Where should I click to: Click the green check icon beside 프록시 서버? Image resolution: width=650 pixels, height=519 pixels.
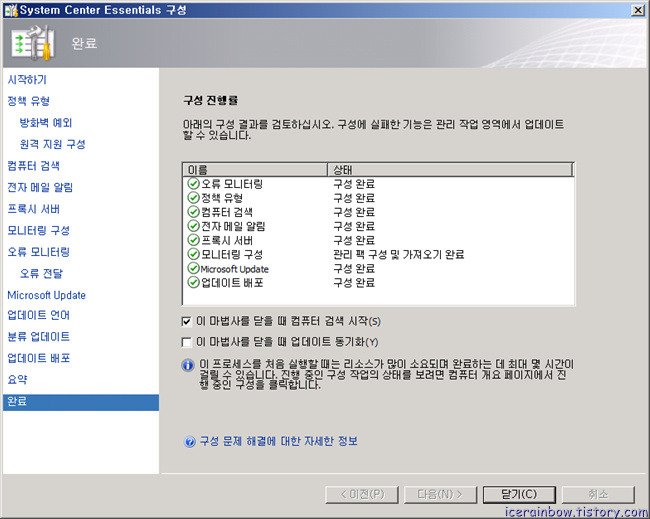tap(193, 240)
